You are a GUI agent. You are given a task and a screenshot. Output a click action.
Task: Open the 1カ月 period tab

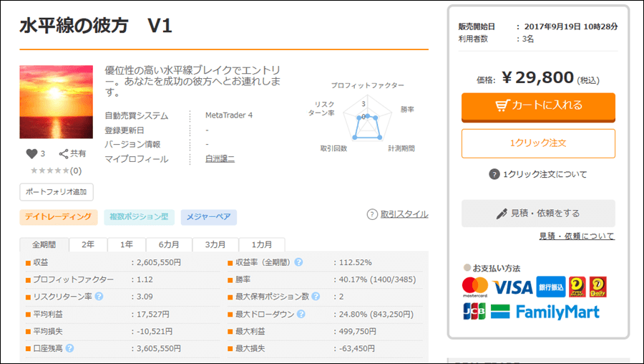click(x=261, y=244)
